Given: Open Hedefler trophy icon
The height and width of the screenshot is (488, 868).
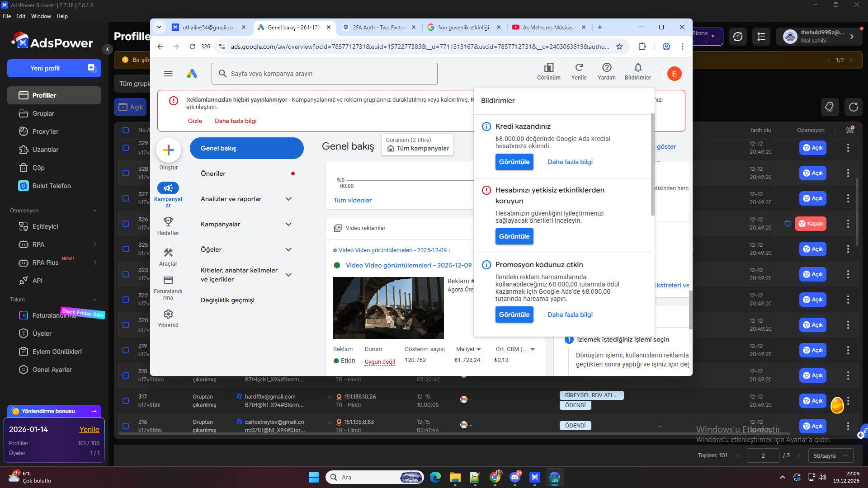Looking at the screenshot, I should click(x=168, y=221).
